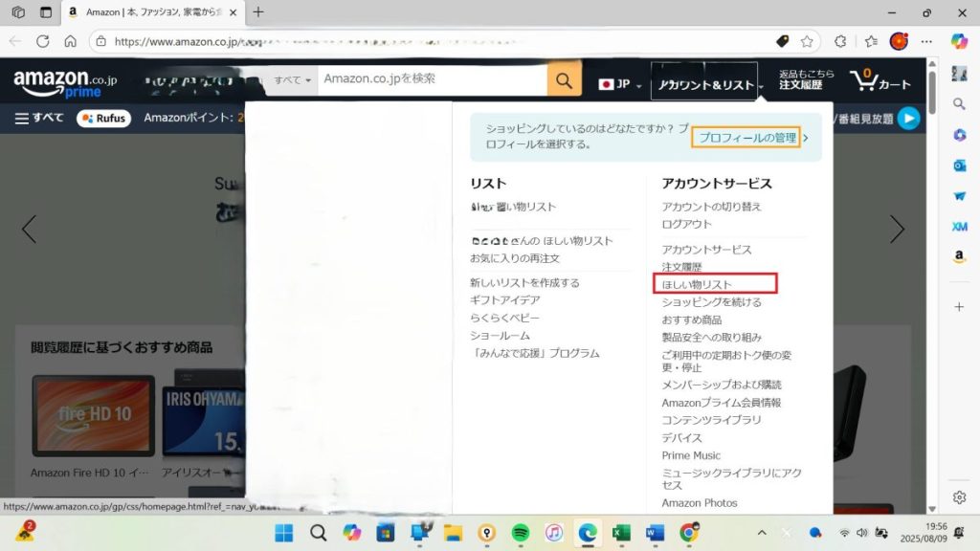Open the ギフトアイデア link
Viewport: 980px width, 551px height.
pyautogui.click(x=505, y=299)
